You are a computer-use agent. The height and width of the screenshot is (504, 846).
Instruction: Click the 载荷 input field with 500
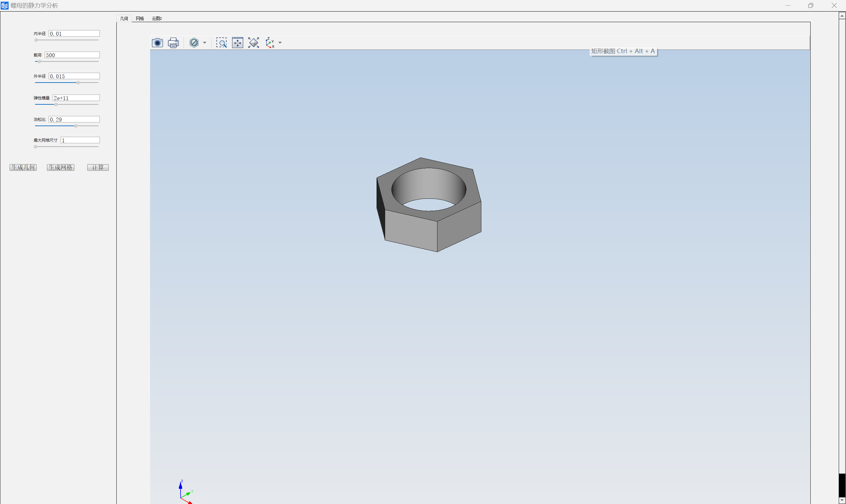(x=72, y=55)
